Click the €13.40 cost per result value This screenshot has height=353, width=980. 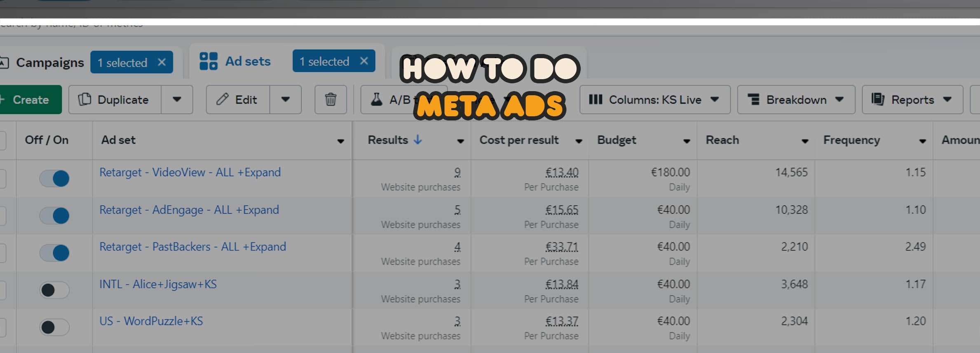tap(562, 172)
